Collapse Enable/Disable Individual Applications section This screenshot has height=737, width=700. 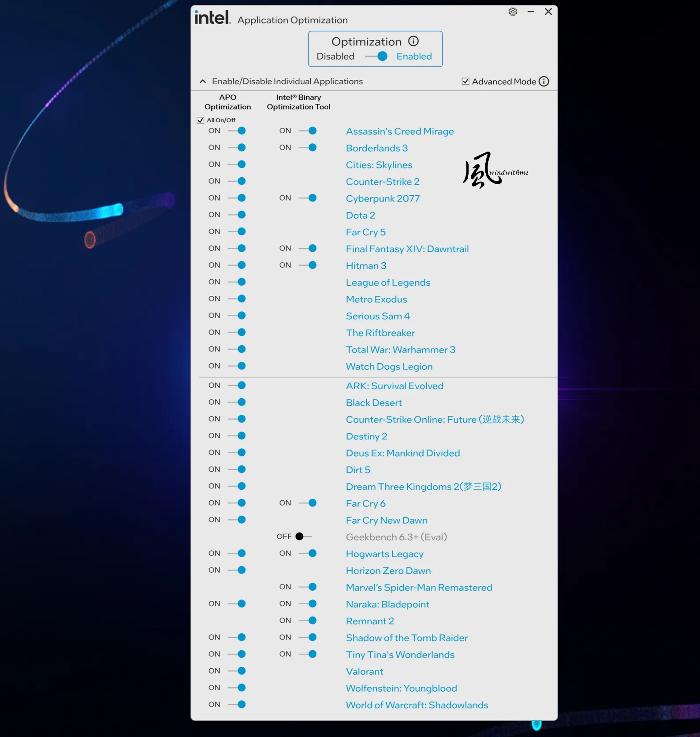click(x=203, y=81)
